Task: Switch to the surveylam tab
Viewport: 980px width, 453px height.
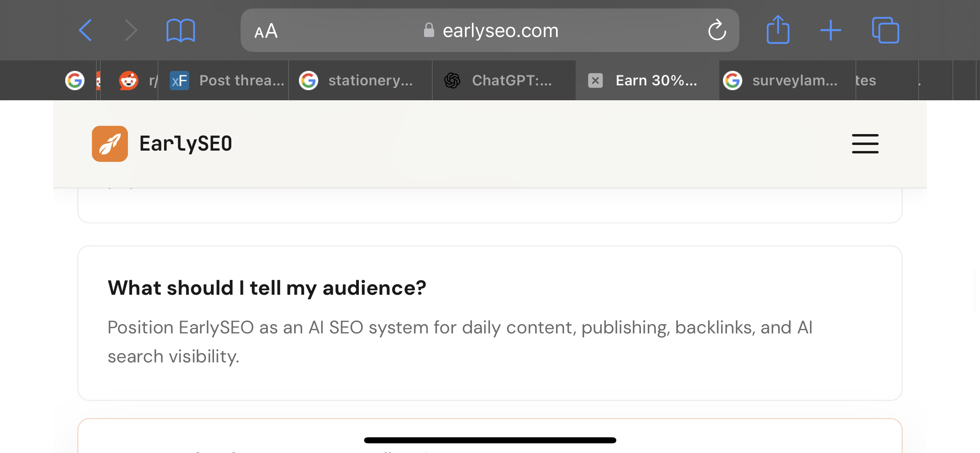Action: (x=787, y=81)
